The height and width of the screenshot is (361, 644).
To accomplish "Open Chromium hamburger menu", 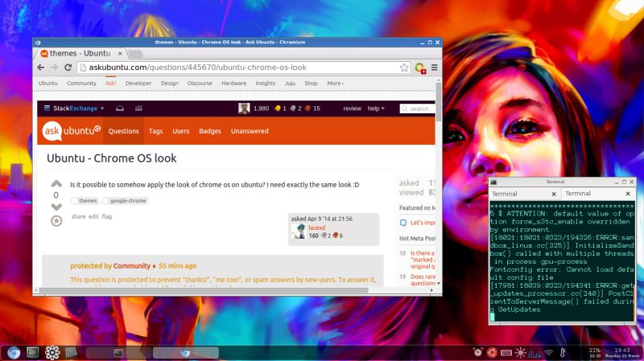I will tap(434, 68).
